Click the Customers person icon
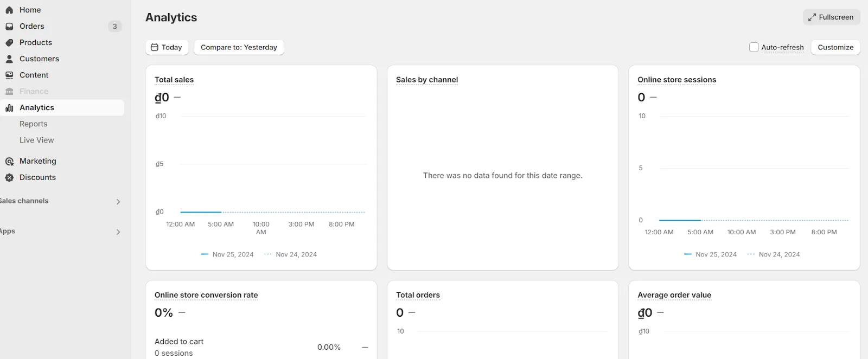Viewport: 868px width, 359px height. (9, 59)
